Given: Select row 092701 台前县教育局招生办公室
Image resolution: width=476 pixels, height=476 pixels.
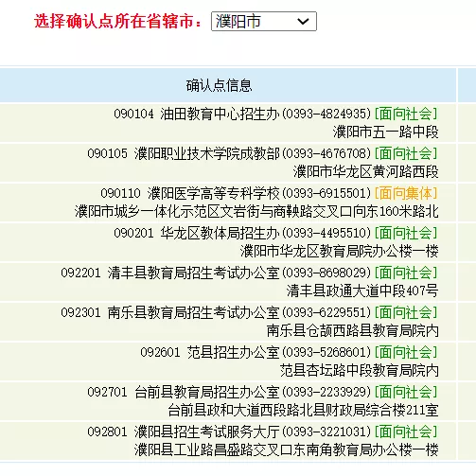Looking at the screenshot, I should 228,401.
